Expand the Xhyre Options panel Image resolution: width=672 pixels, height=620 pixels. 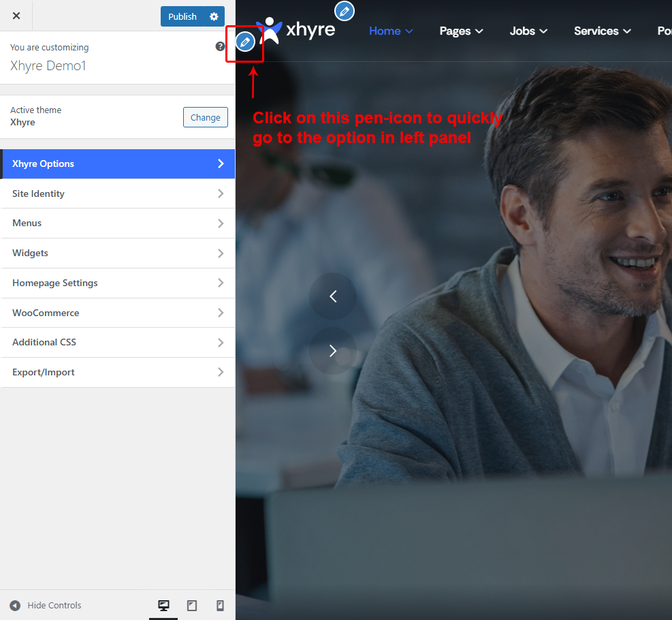(x=117, y=164)
